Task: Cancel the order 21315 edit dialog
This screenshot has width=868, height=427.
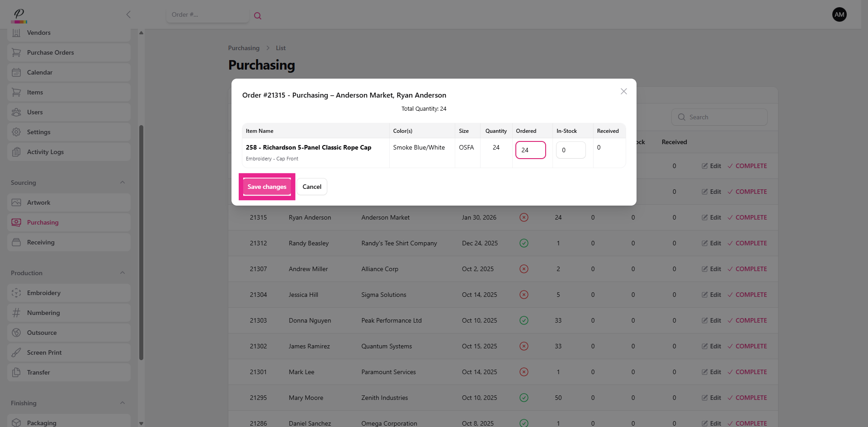Action: coord(311,187)
